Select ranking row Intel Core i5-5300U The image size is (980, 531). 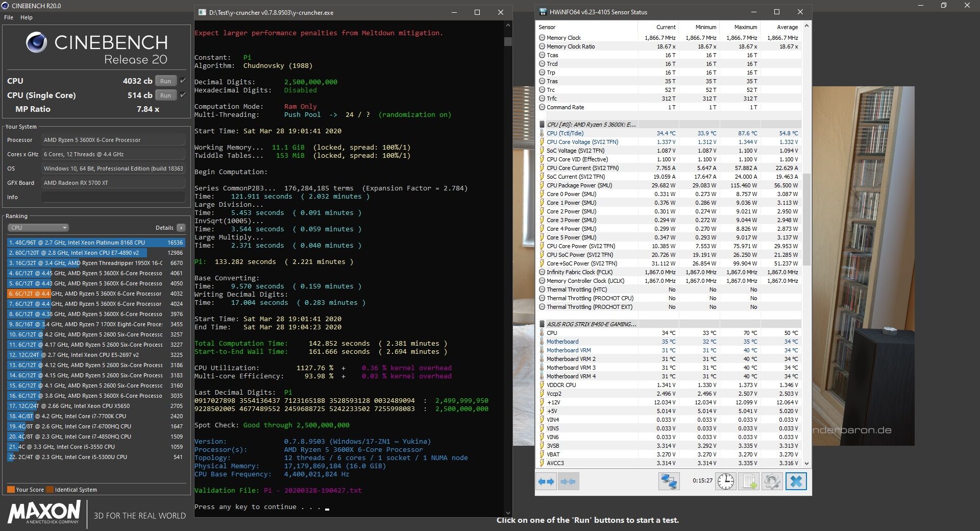tap(96, 457)
